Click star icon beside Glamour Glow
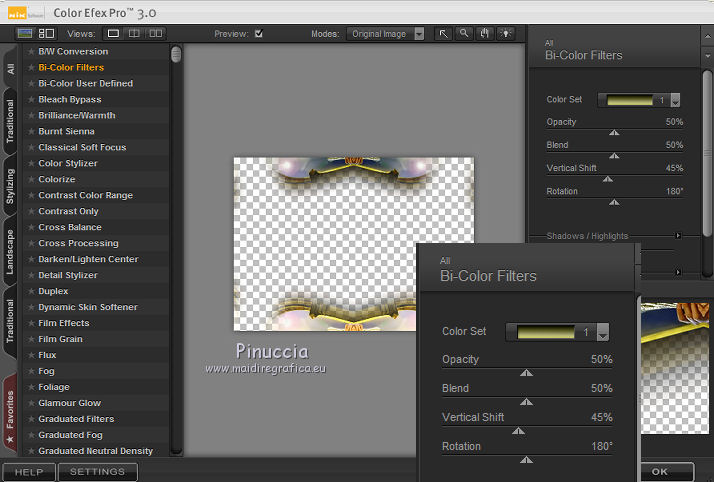The image size is (714, 482). (x=31, y=403)
